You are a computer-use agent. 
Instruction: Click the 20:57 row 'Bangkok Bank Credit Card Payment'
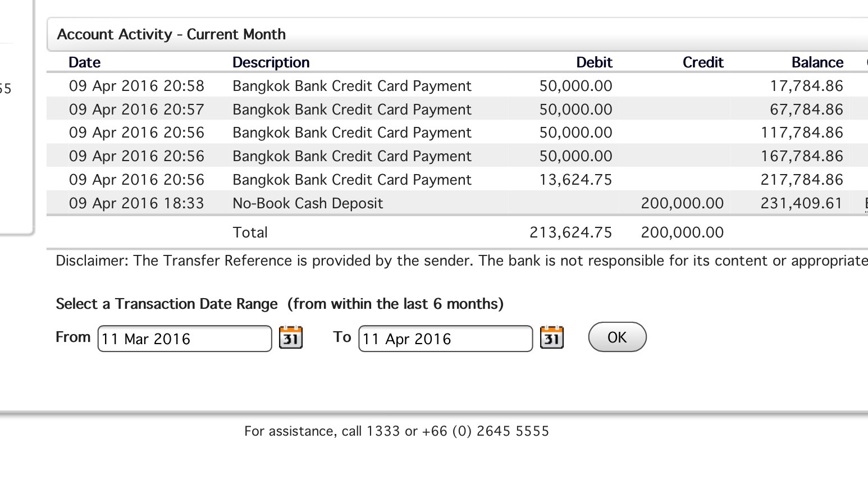352,109
